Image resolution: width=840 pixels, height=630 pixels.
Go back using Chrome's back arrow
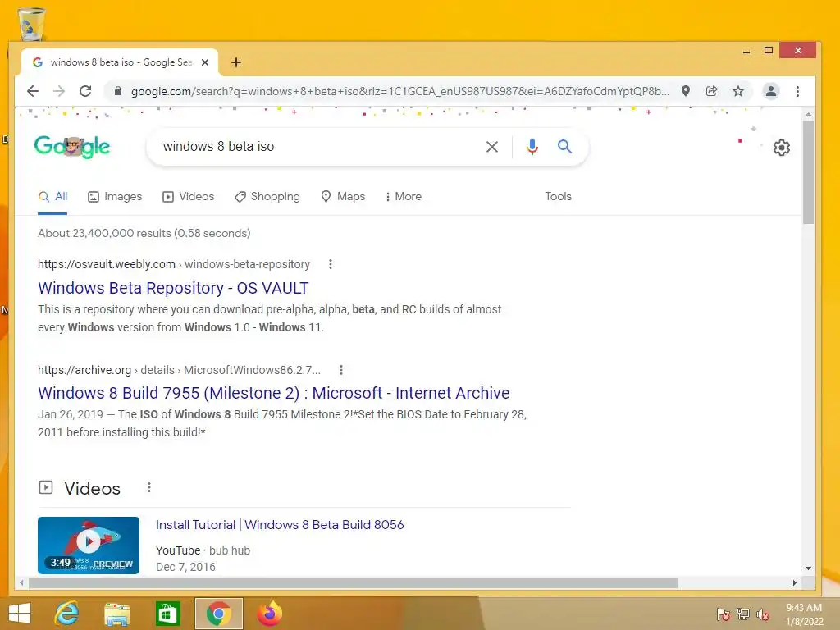(33, 91)
